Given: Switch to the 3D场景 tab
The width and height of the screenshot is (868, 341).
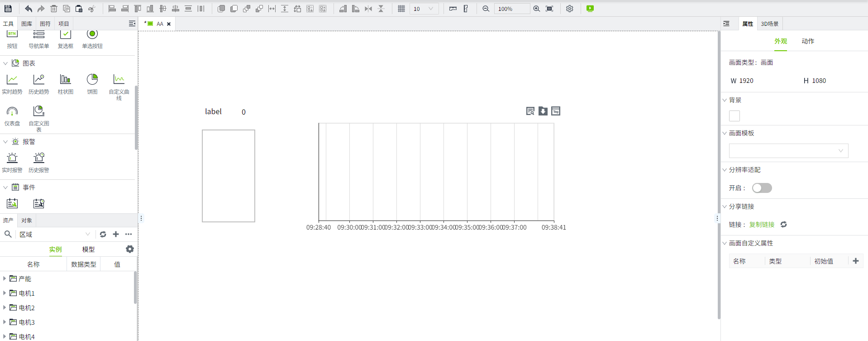Looking at the screenshot, I should (x=769, y=24).
